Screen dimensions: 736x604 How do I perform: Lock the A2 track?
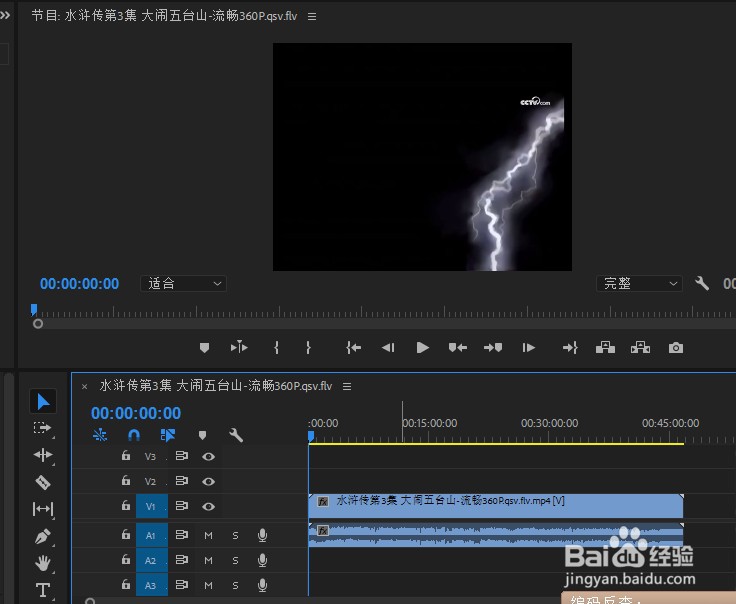point(126,559)
